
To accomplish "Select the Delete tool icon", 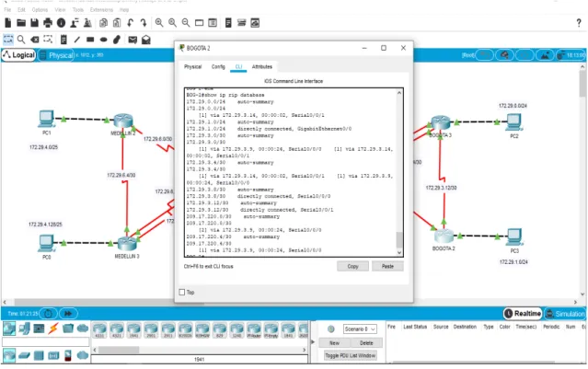I will pyautogui.click(x=34, y=40).
